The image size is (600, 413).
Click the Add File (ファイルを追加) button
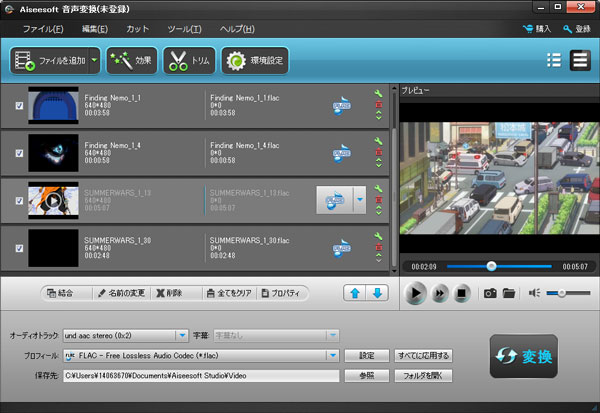tap(50, 60)
